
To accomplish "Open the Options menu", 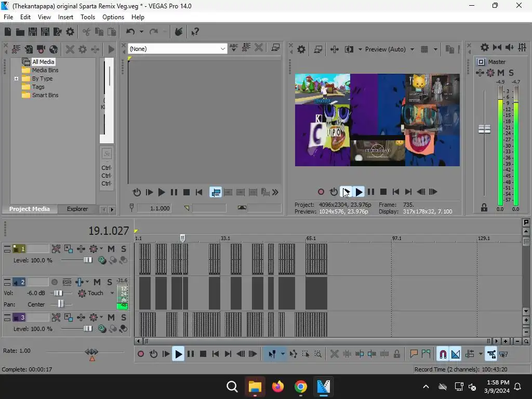I will click(x=113, y=17).
